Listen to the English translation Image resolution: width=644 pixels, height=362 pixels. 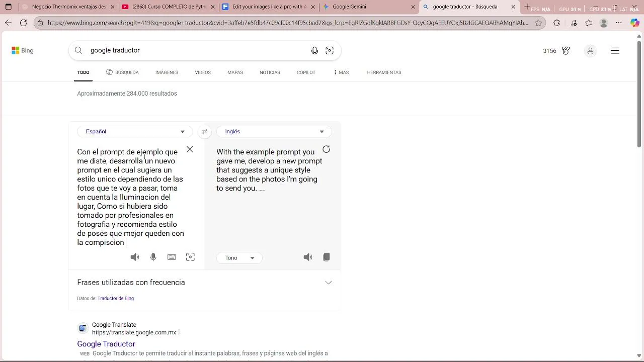[x=308, y=257]
